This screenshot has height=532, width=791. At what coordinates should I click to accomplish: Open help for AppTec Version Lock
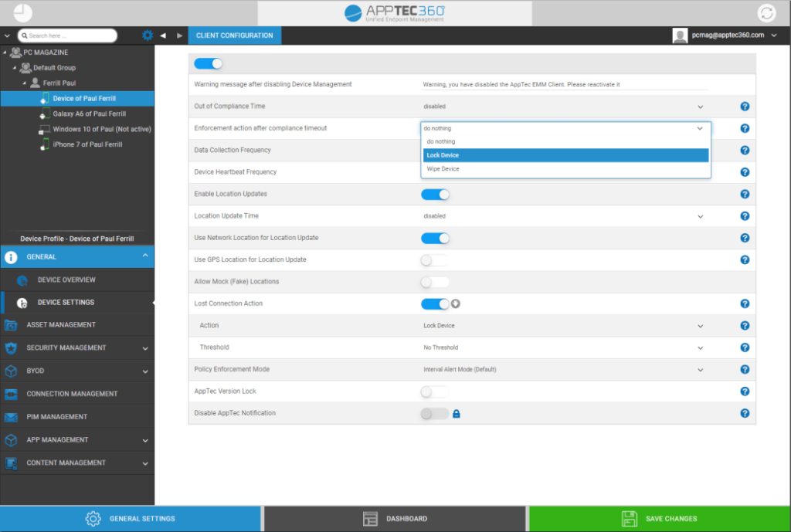745,391
